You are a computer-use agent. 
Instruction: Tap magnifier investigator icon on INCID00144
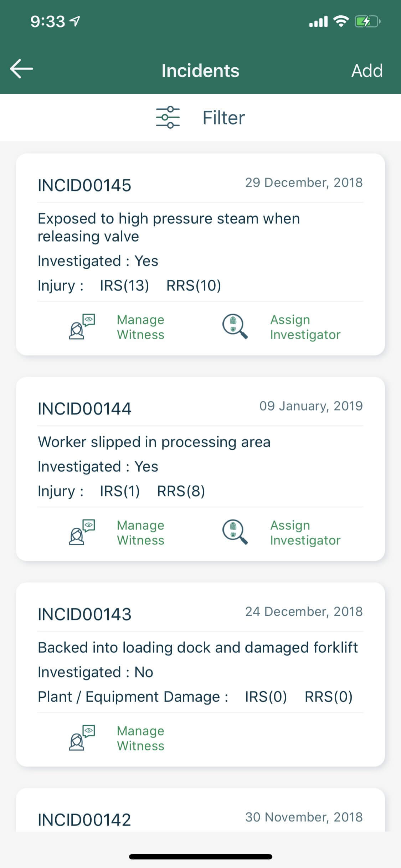235,532
